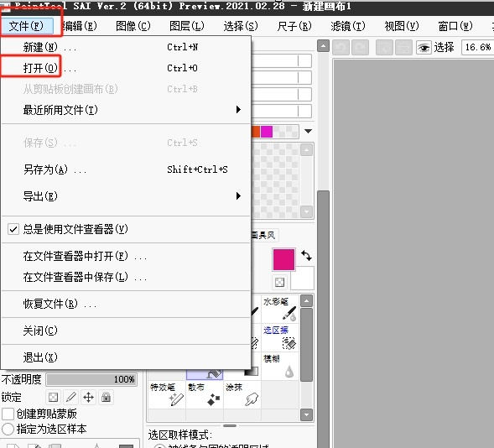Click the swap foreground/background colors arrow
Screen dimensions: 494x448
pos(306,256)
